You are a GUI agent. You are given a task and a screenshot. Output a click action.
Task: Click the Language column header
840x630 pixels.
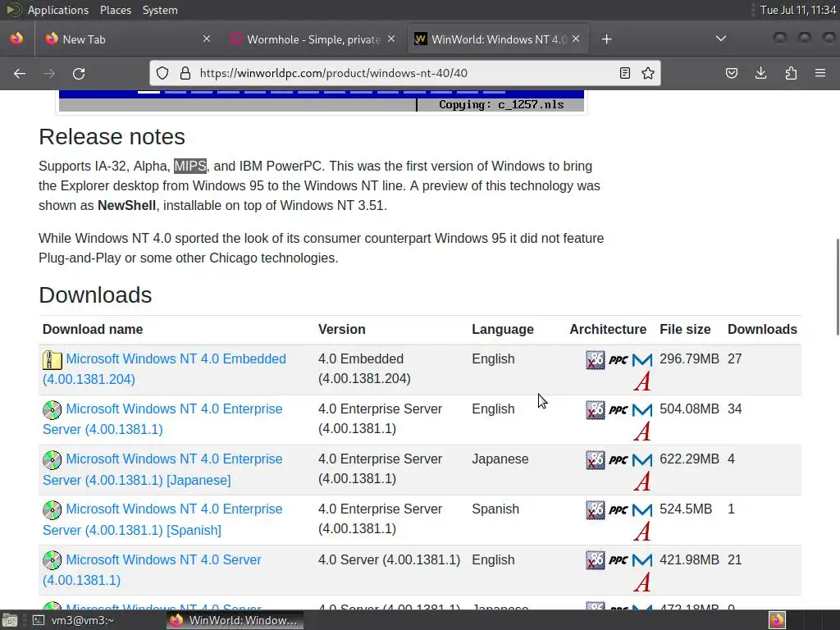click(x=503, y=330)
